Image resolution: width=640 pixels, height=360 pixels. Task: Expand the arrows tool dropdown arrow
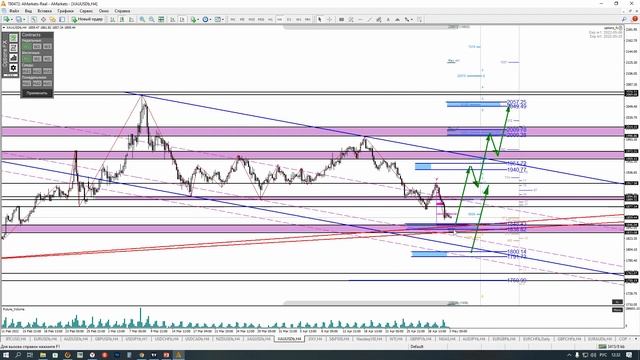point(412,20)
